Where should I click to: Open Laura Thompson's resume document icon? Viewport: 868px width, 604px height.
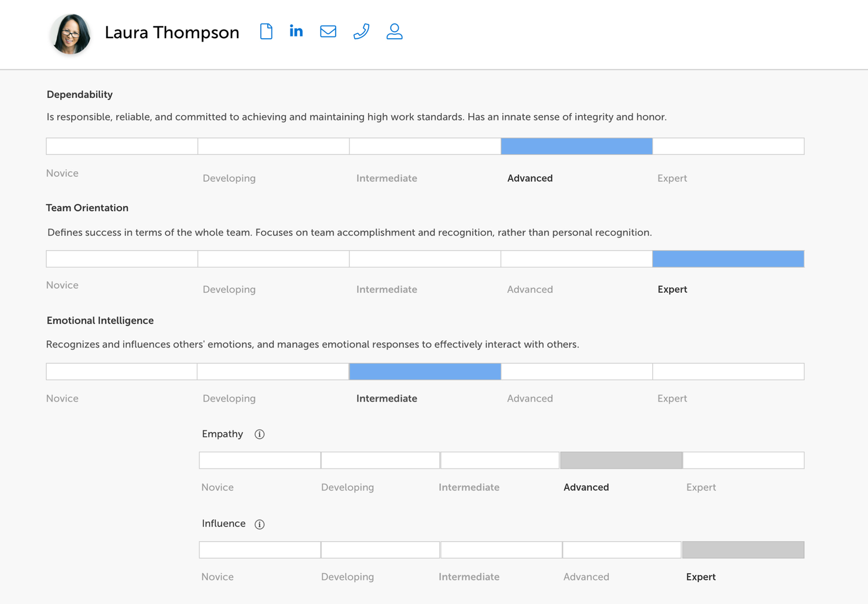click(266, 31)
